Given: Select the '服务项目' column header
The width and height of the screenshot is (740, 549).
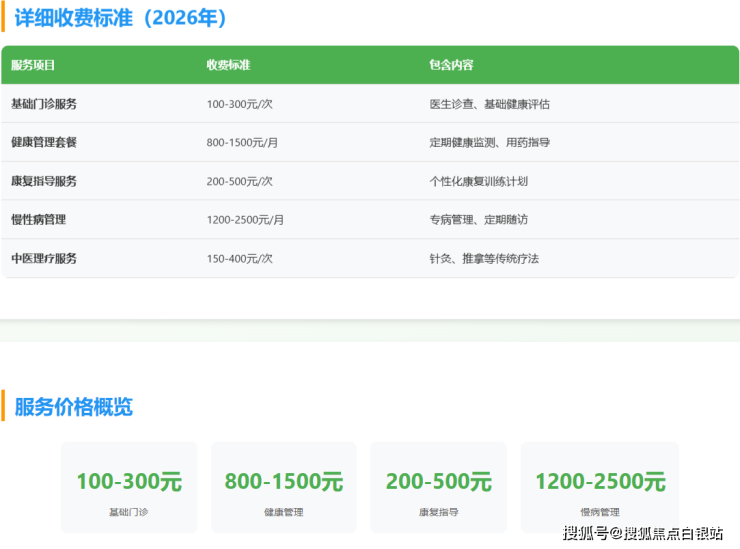Looking at the screenshot, I should (33, 65).
